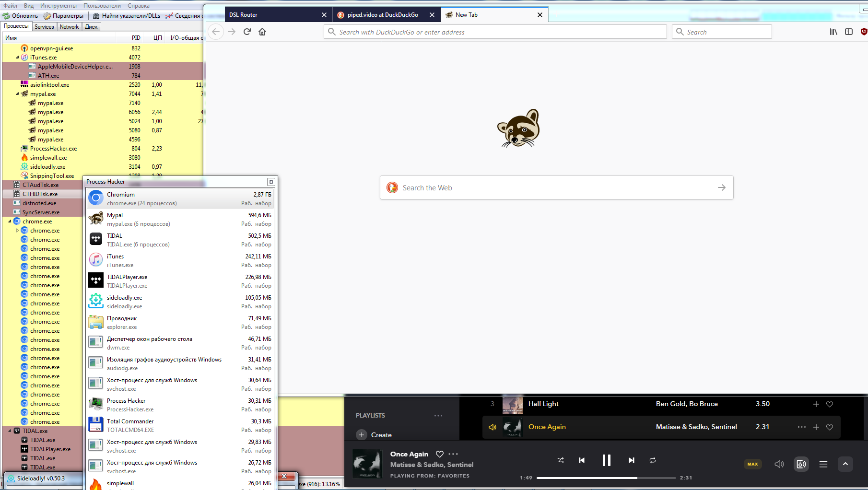868x490 pixels.
Task: Open the Файл menu in Process Hacker
Action: pyautogui.click(x=10, y=6)
